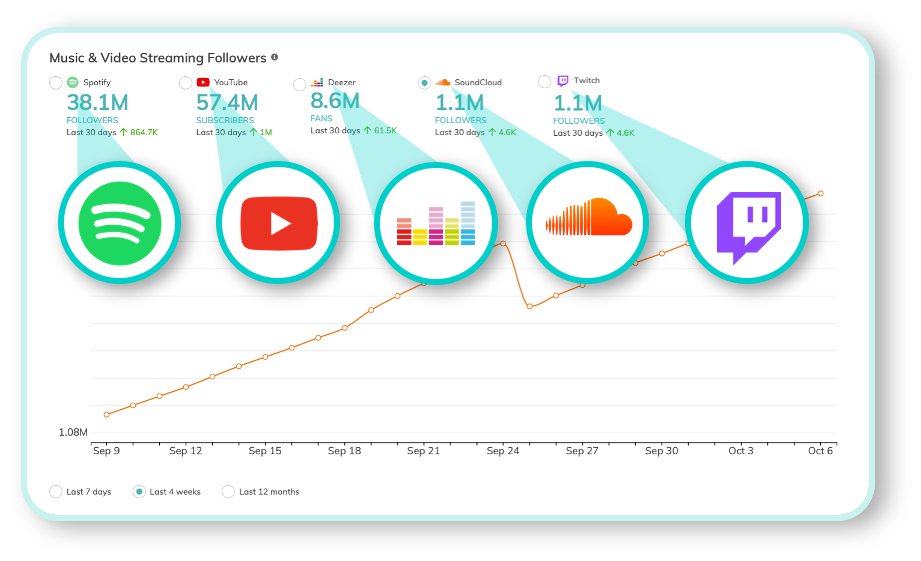Viewport: 921px width, 561px height.
Task: Click the final data point at Oct 6
Action: click(x=821, y=193)
